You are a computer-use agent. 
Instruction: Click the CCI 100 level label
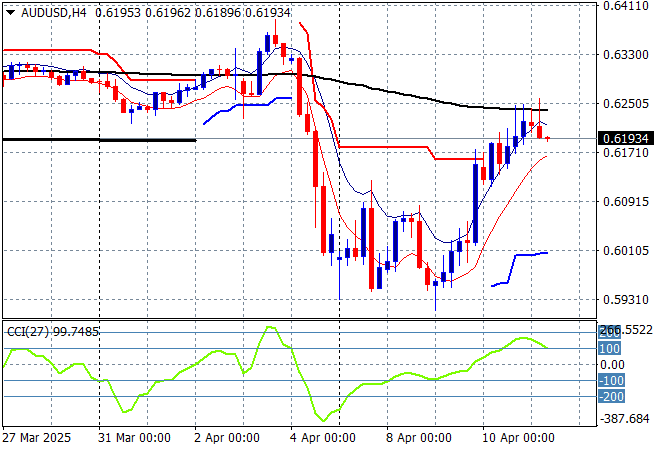(x=609, y=349)
